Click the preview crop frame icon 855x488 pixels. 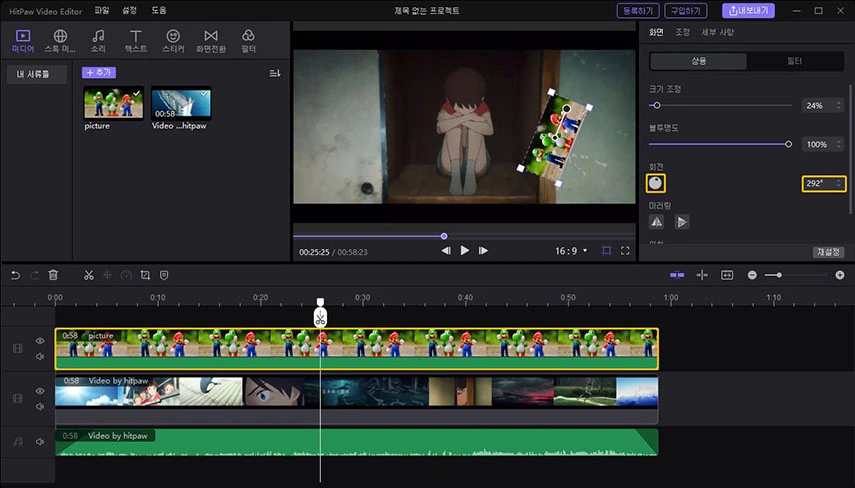[606, 251]
